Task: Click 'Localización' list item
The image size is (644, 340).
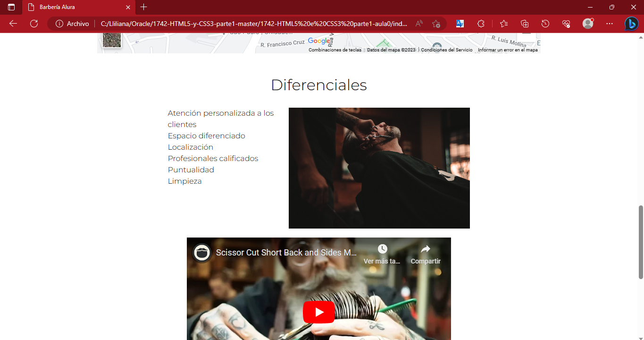Action: tap(191, 147)
